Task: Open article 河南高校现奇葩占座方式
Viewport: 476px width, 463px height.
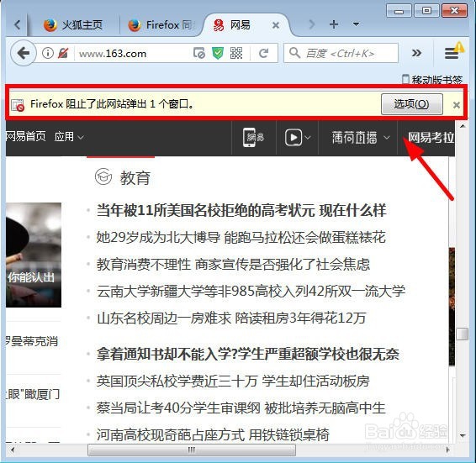Action: 213,435
